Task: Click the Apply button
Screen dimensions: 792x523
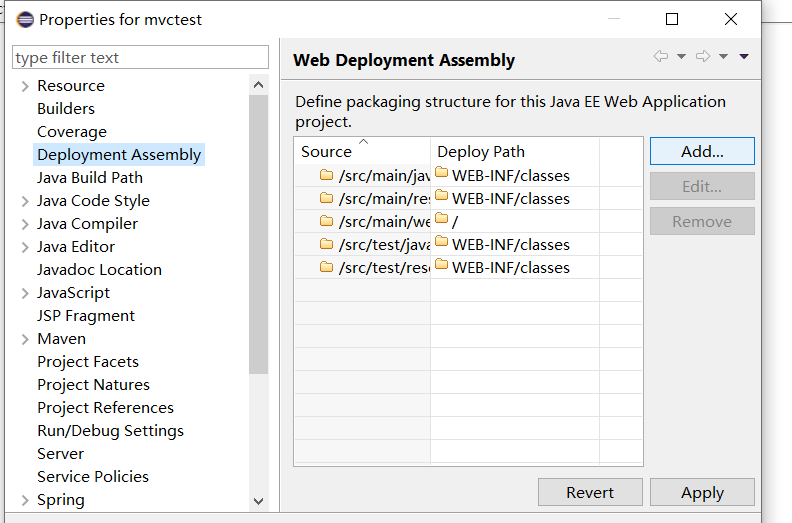Action: point(702,492)
